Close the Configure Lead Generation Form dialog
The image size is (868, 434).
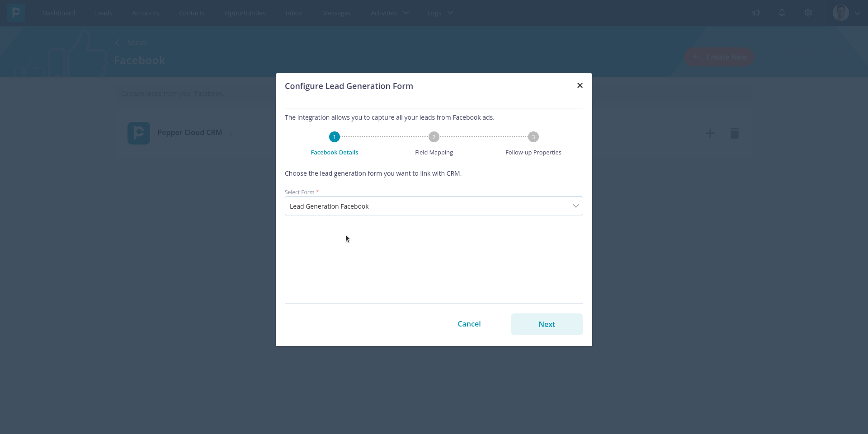pyautogui.click(x=580, y=85)
